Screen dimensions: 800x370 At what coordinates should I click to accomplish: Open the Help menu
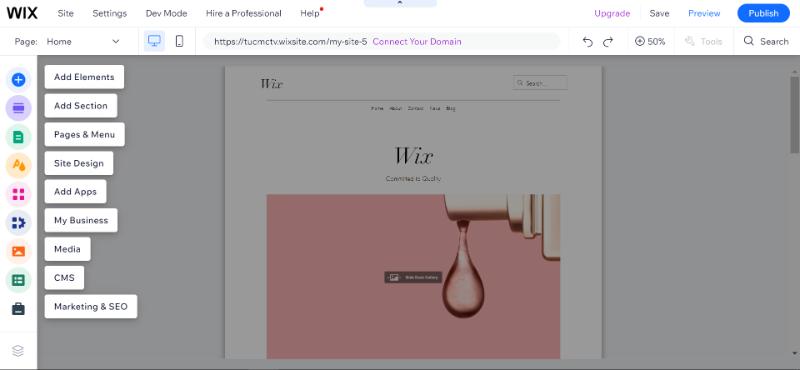(310, 13)
